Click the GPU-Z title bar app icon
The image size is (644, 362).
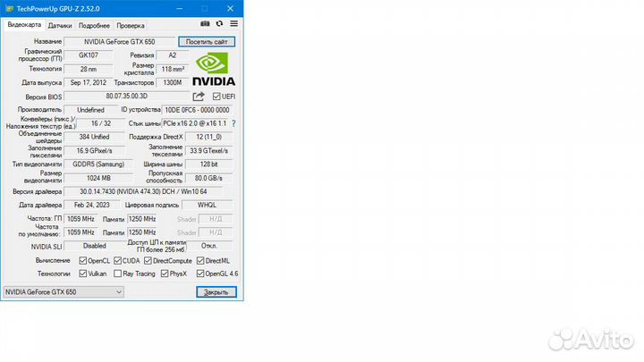10,9
